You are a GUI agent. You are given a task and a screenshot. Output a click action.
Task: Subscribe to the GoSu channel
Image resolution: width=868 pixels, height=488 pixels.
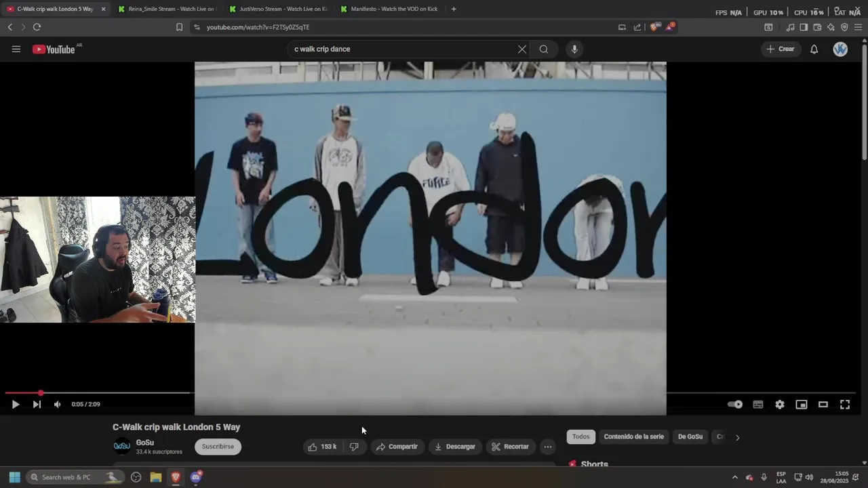click(218, 447)
